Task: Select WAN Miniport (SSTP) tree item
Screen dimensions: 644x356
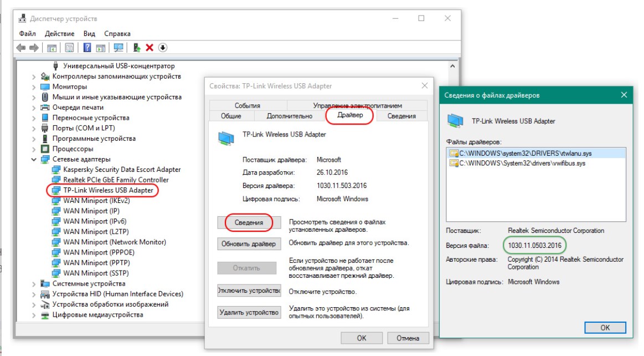Action: point(96,273)
